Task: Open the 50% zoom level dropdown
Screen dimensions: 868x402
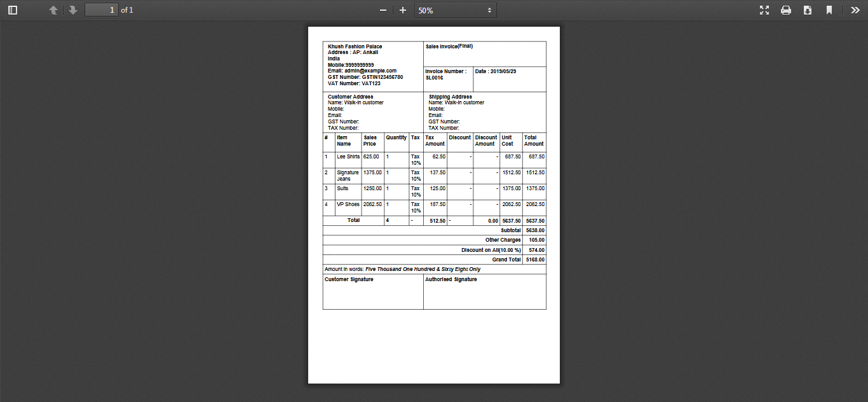Action: 455,10
